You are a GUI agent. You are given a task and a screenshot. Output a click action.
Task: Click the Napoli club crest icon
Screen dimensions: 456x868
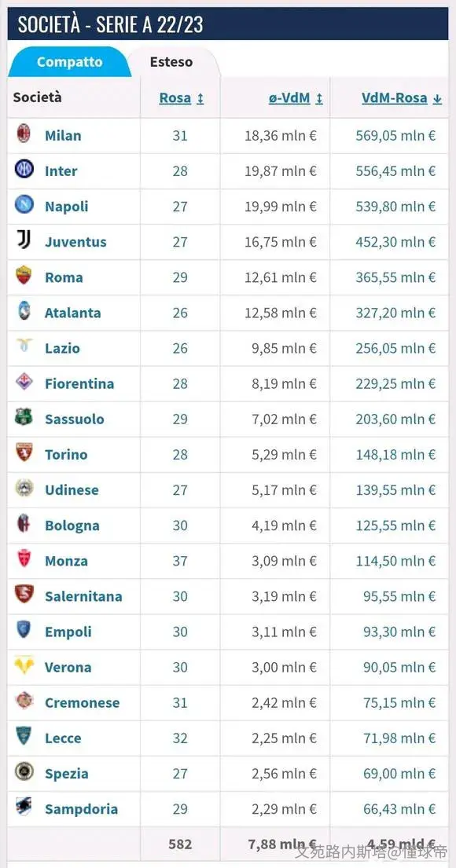coord(24,205)
